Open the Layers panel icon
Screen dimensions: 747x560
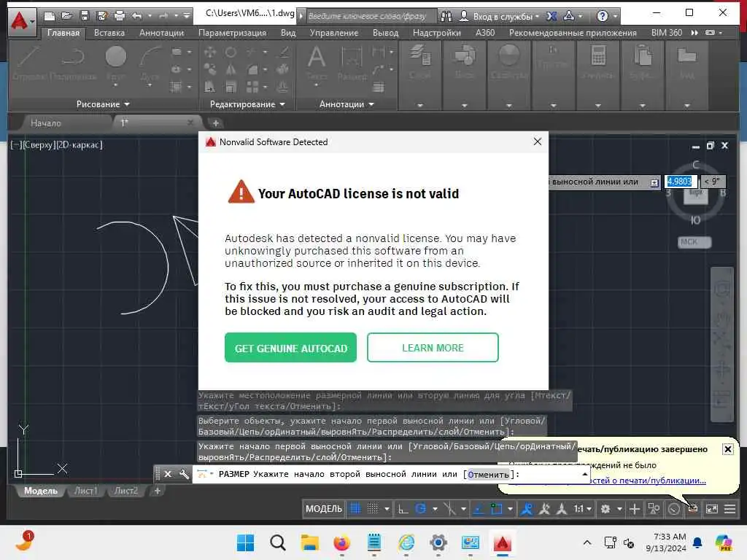pos(420,62)
